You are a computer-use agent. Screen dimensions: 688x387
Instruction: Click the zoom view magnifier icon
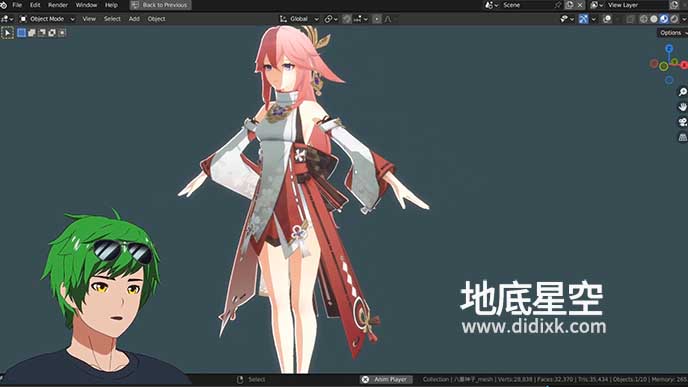(682, 92)
